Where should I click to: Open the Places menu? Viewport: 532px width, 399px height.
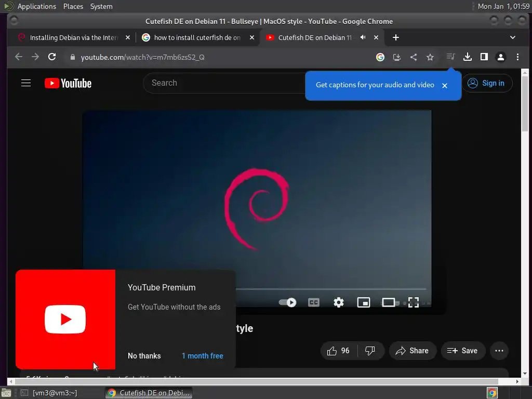coord(73,6)
